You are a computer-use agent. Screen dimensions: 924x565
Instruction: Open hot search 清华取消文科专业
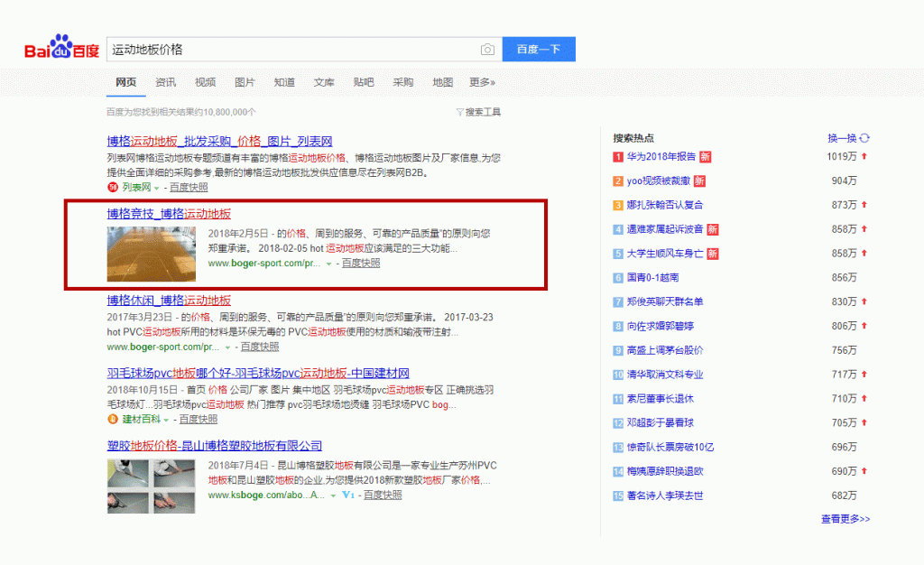pyautogui.click(x=665, y=375)
